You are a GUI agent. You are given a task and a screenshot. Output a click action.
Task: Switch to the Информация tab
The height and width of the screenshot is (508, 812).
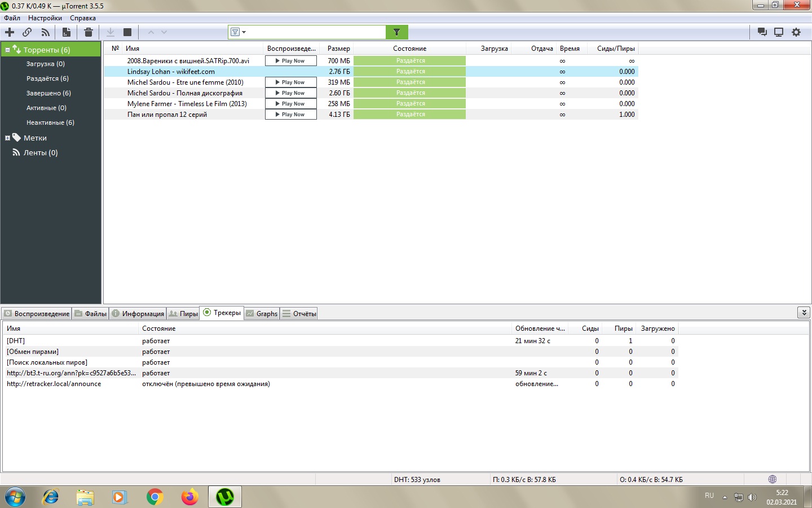click(x=138, y=314)
